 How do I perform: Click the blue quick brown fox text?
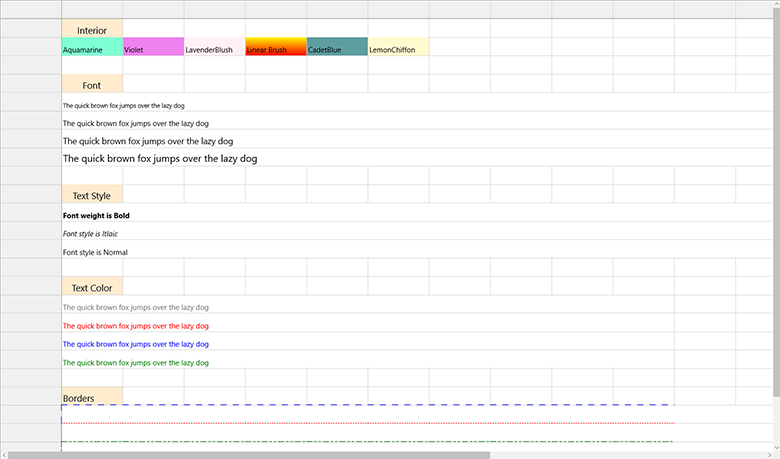(x=136, y=344)
